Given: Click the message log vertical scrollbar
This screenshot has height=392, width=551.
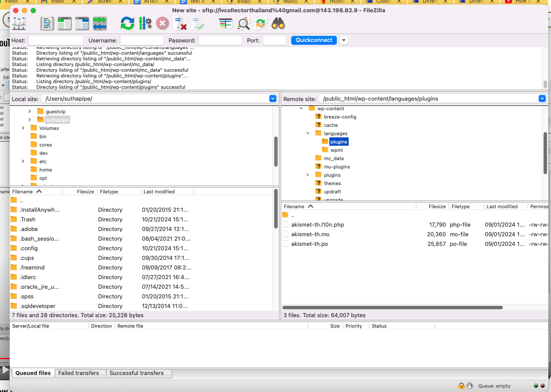Looking at the screenshot, I should click(545, 84).
